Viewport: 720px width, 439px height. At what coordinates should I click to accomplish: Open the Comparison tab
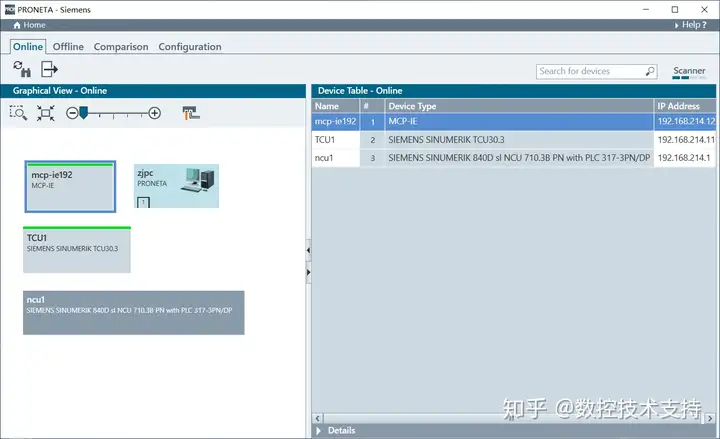pyautogui.click(x=121, y=47)
